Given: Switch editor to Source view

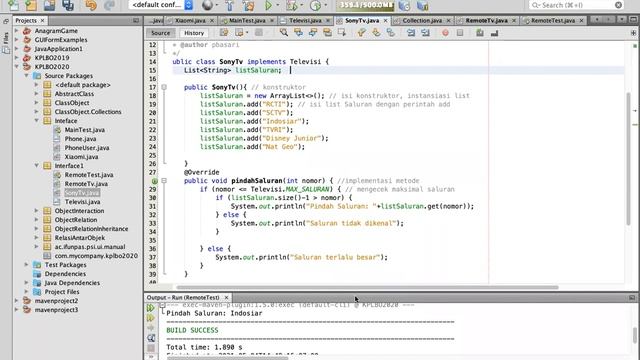Looking at the screenshot, I should (160, 33).
